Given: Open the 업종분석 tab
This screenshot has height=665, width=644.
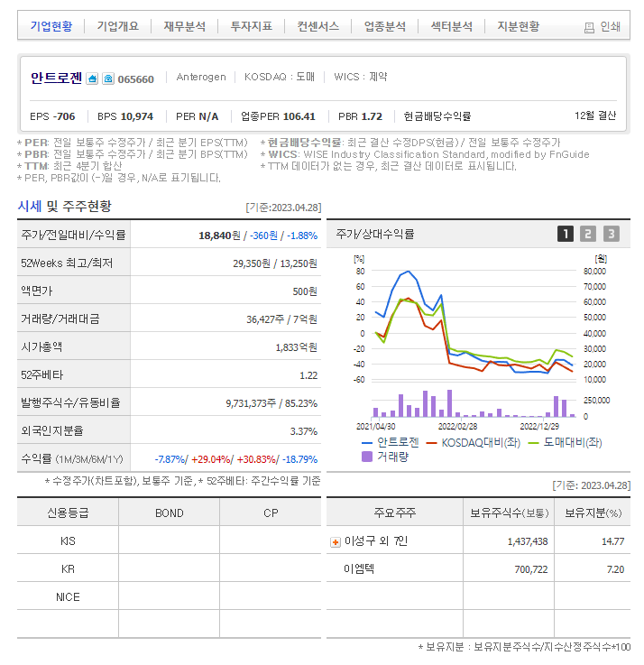Looking at the screenshot, I should coord(385,26).
